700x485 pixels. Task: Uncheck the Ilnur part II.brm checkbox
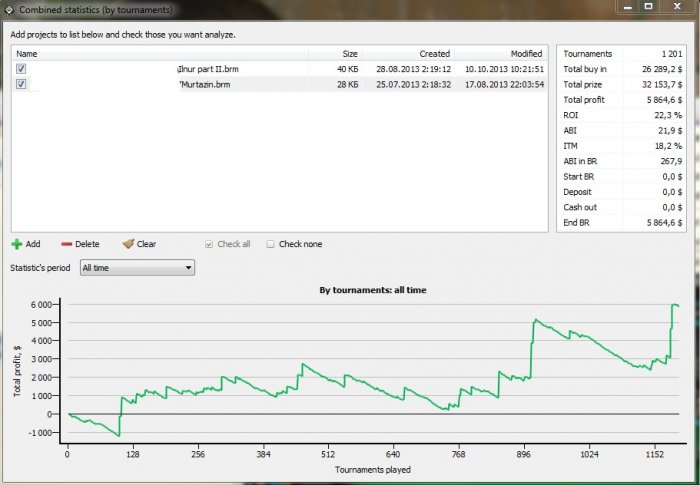pyautogui.click(x=21, y=69)
